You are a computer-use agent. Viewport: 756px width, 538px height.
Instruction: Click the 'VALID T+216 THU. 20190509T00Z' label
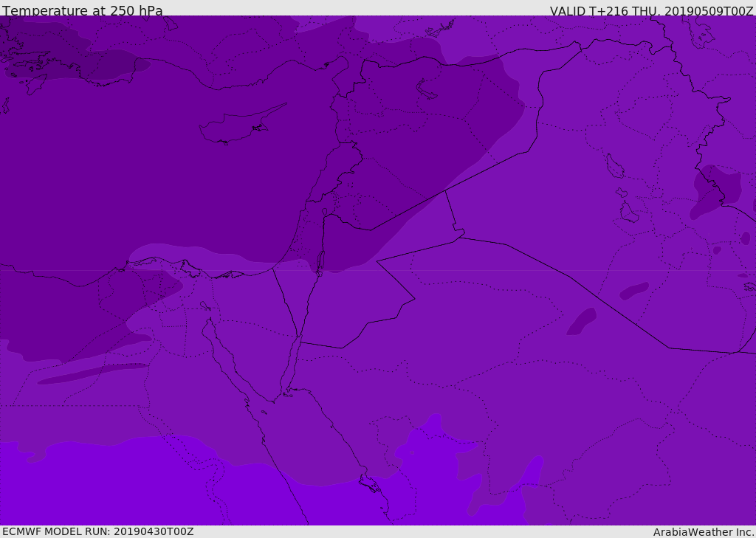coord(651,11)
